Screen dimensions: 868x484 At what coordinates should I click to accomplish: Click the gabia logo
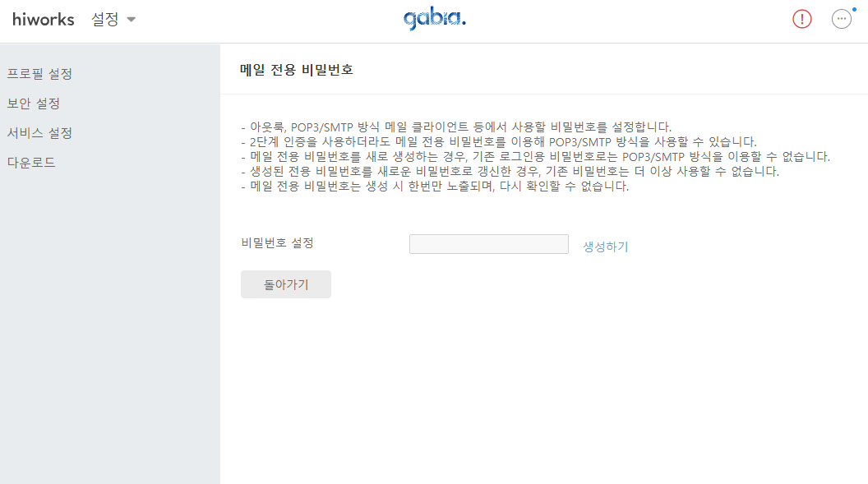pos(435,20)
